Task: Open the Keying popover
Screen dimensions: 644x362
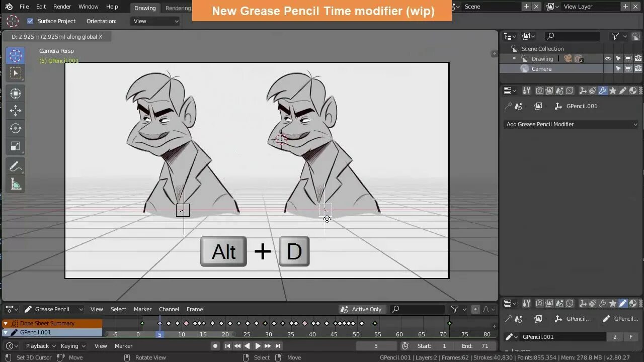Action: [73, 346]
